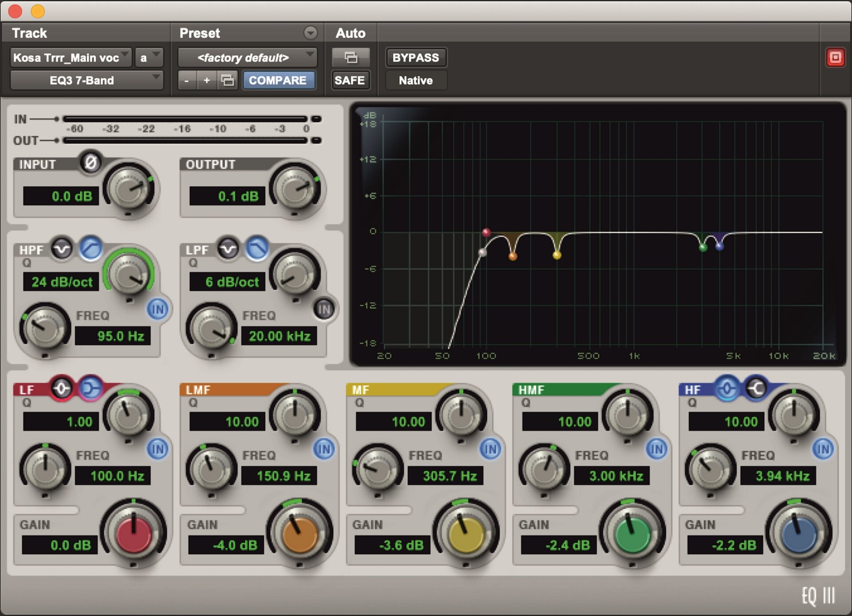852x616 pixels.
Task: Select the LPF low-pass filter type icon
Action: pyautogui.click(x=257, y=249)
